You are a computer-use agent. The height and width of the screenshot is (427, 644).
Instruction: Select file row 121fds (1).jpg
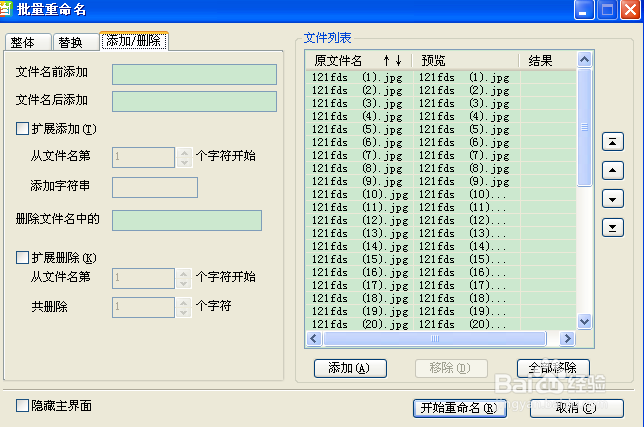441,77
